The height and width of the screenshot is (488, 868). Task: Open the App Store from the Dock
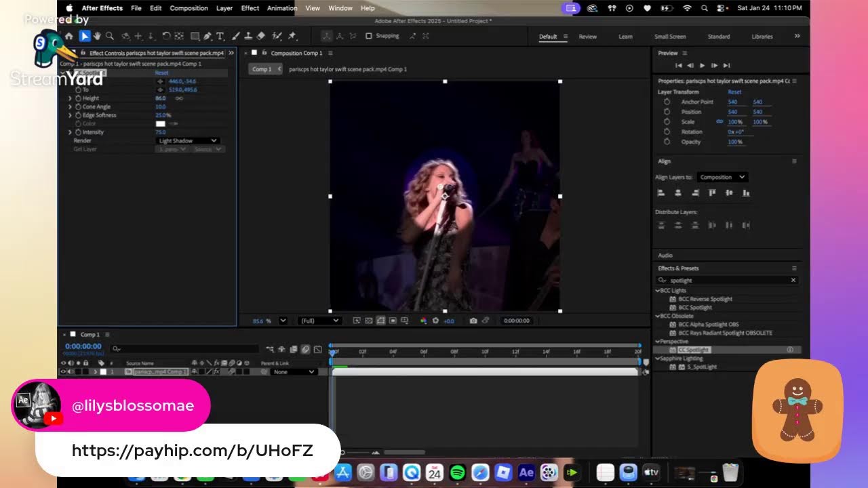click(343, 472)
